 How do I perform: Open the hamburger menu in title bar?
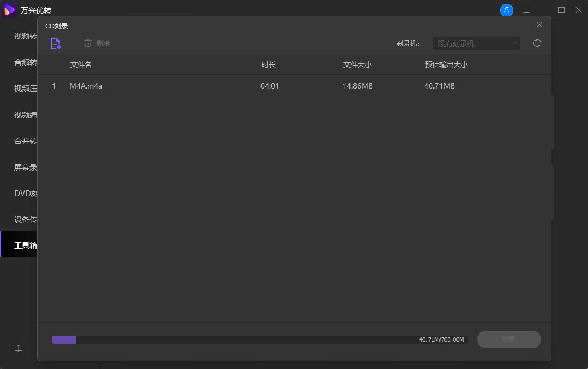click(x=526, y=10)
